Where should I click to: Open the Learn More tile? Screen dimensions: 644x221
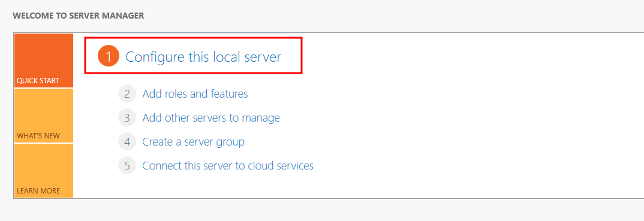pos(44,171)
